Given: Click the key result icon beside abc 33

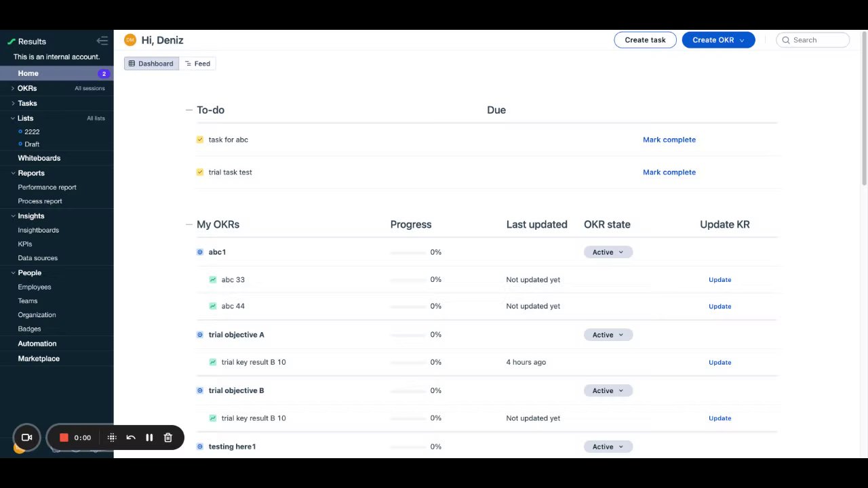Looking at the screenshot, I should (213, 279).
